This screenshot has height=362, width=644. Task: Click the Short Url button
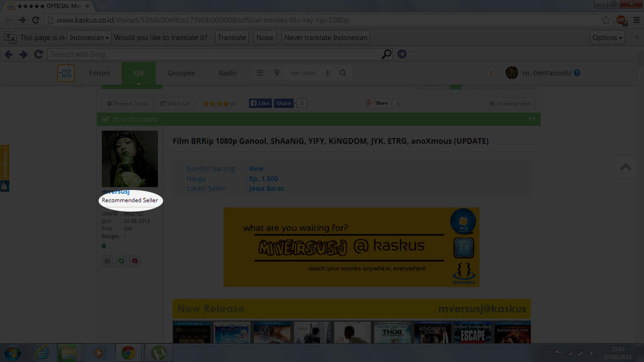pyautogui.click(x=175, y=104)
